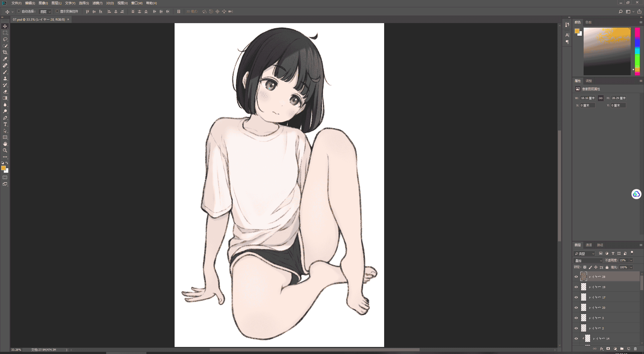Click the W/H link proportions button
Viewport: 644px width, 354px height.
[601, 98]
